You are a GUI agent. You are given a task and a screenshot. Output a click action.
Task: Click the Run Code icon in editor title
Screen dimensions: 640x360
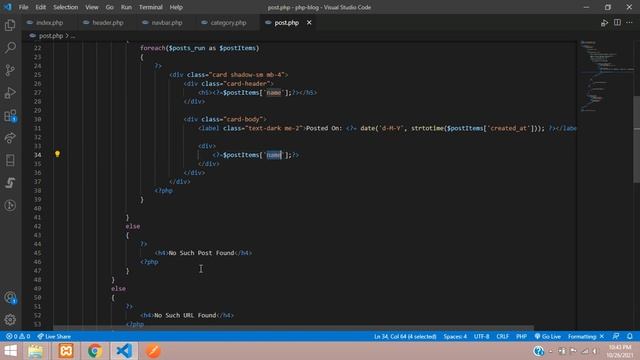click(604, 23)
